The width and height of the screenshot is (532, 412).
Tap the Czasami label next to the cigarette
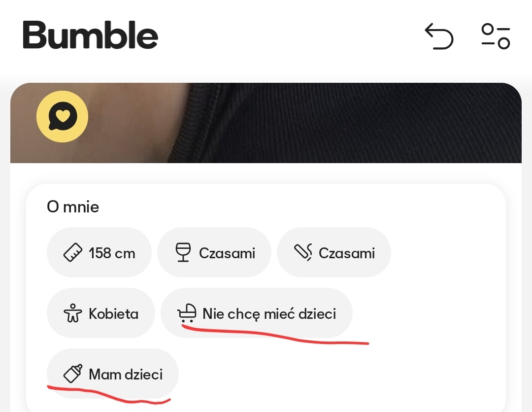pos(347,253)
